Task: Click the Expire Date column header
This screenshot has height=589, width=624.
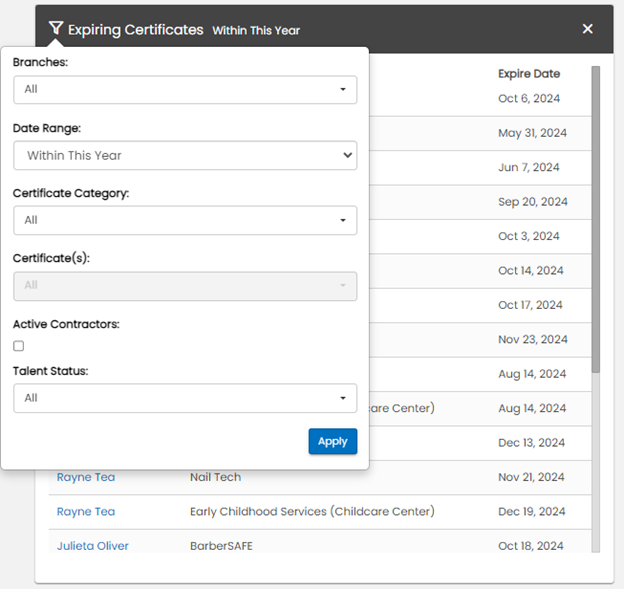Action: [x=529, y=74]
